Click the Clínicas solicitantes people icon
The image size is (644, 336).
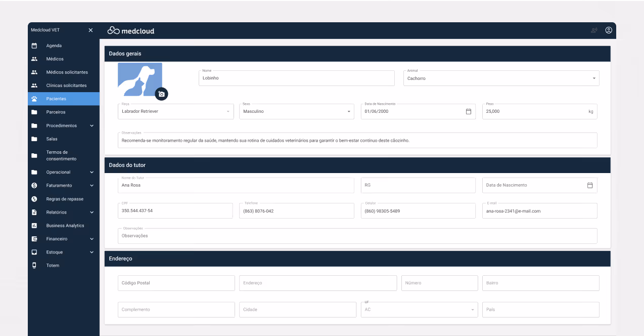pyautogui.click(x=34, y=86)
